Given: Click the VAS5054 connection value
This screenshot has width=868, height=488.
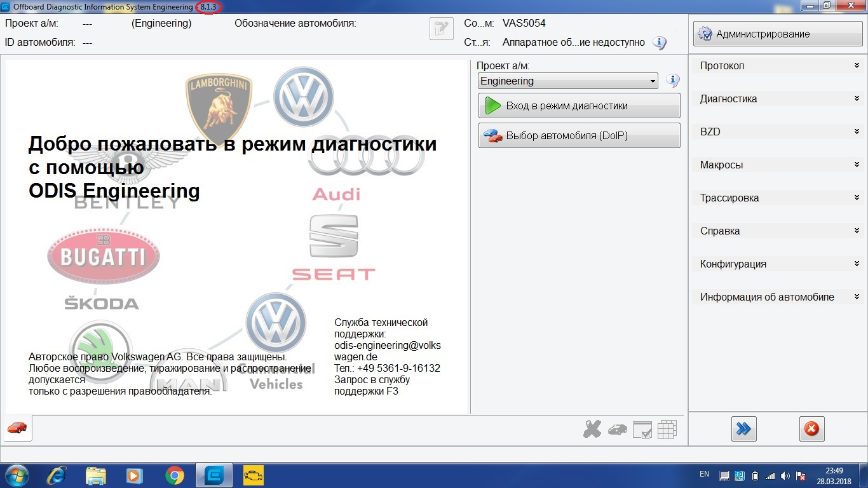Looking at the screenshot, I should coord(524,24).
